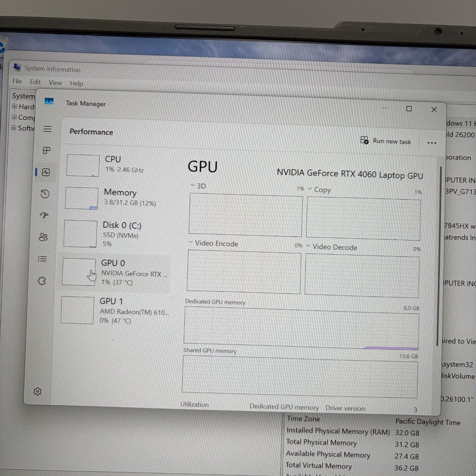Open Edit menu in System Information

coord(35,82)
